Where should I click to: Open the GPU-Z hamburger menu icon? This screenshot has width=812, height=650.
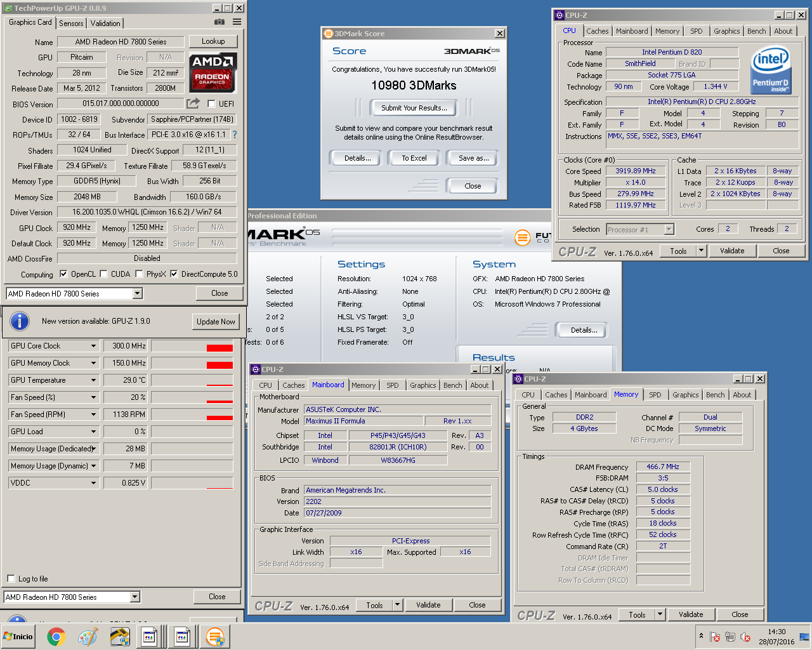click(237, 22)
